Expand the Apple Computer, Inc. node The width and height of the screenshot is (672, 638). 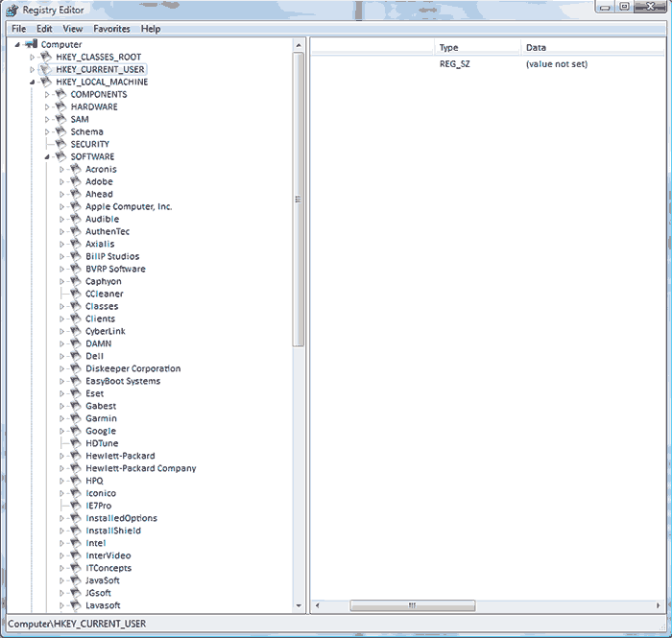[x=61, y=206]
